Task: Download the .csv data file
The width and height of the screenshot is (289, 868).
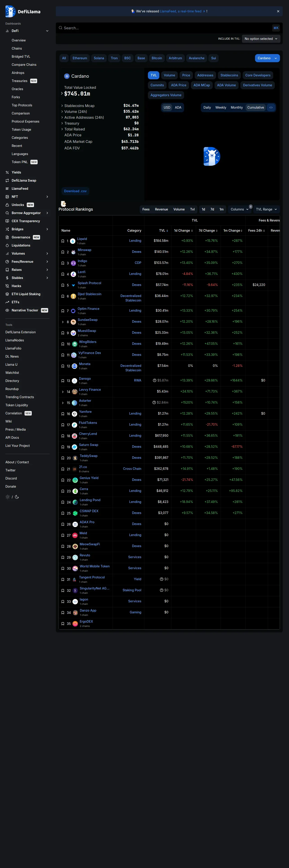Action: click(75, 191)
